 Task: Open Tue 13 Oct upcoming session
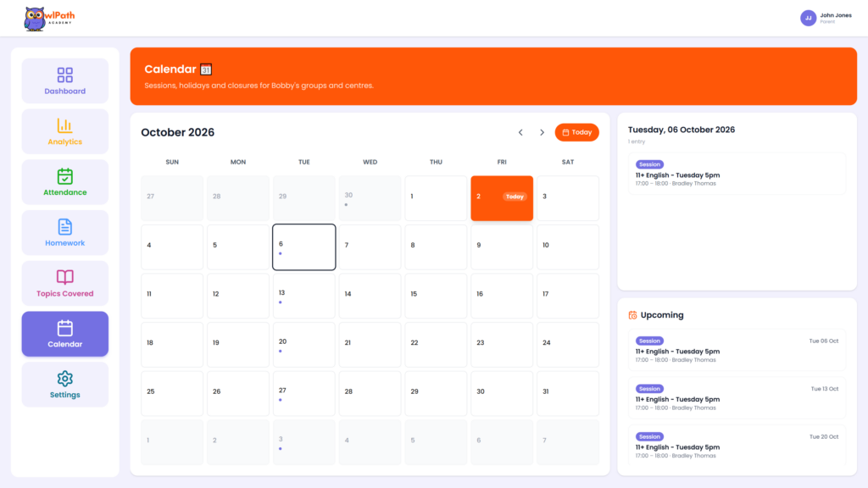pos(737,398)
